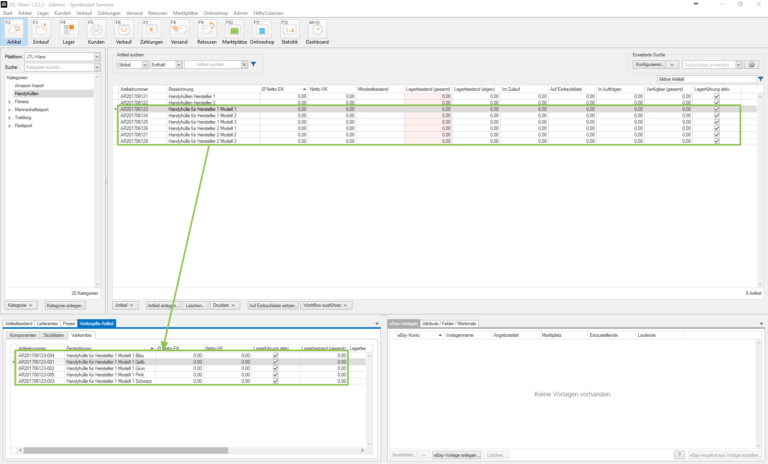The height and width of the screenshot is (464, 768).
Task: Toggle Lagerführung checkbox for Modell 1 Schwarz
Action: pos(275,382)
